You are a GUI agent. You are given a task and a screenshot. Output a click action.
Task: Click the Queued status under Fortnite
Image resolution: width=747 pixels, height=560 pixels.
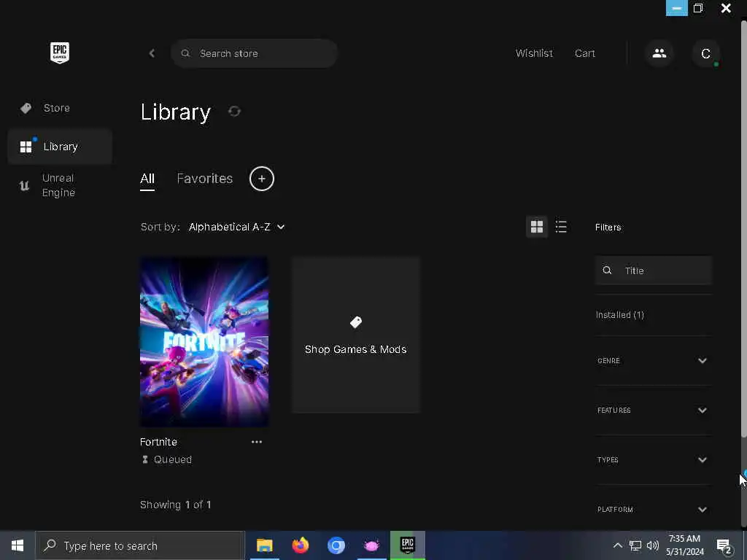167,459
